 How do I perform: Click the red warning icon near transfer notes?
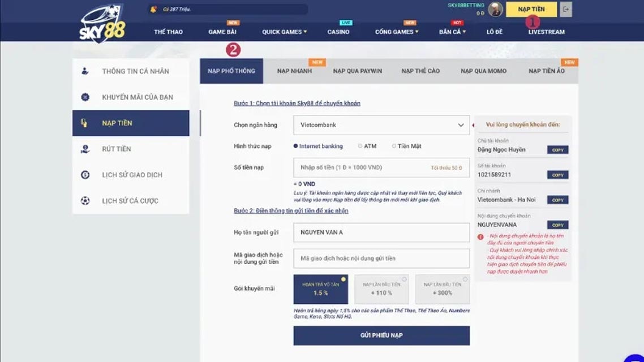point(480,237)
